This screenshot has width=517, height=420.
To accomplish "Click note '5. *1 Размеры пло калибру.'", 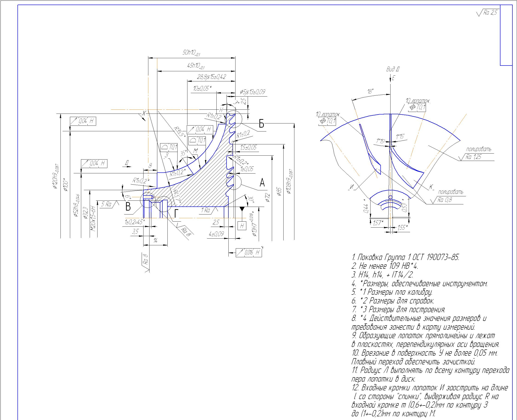I will pos(392,292).
